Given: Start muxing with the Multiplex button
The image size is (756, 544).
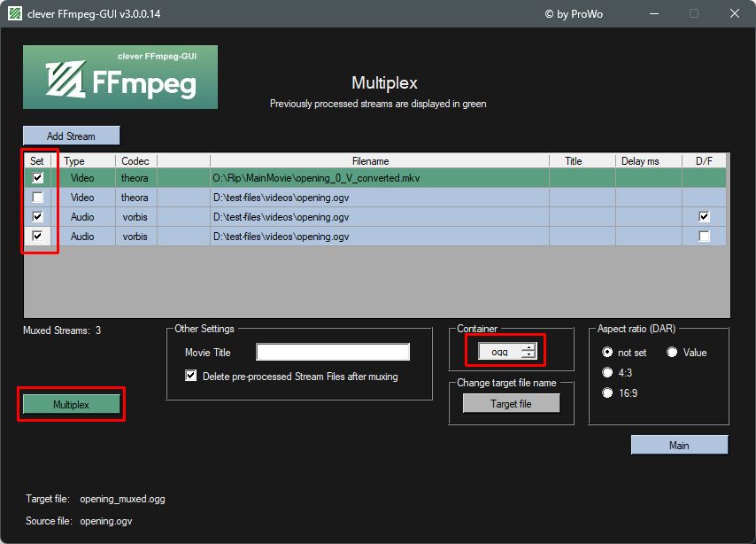Looking at the screenshot, I should tap(72, 405).
